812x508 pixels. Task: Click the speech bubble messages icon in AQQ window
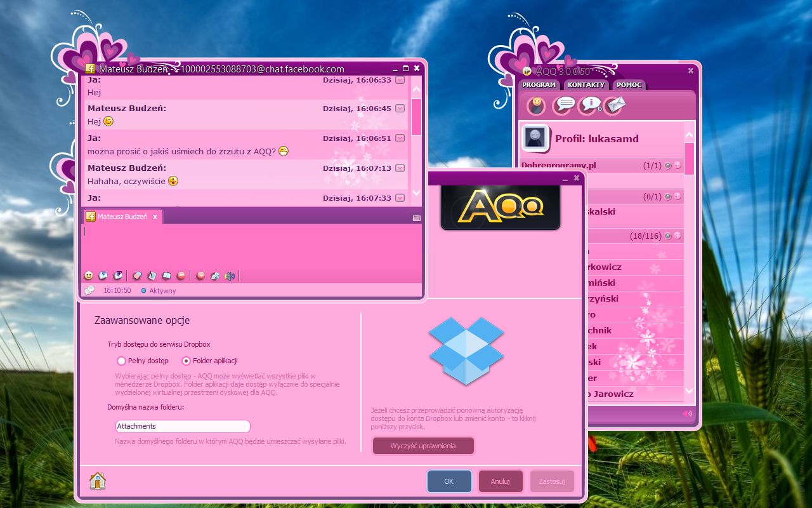tap(565, 105)
